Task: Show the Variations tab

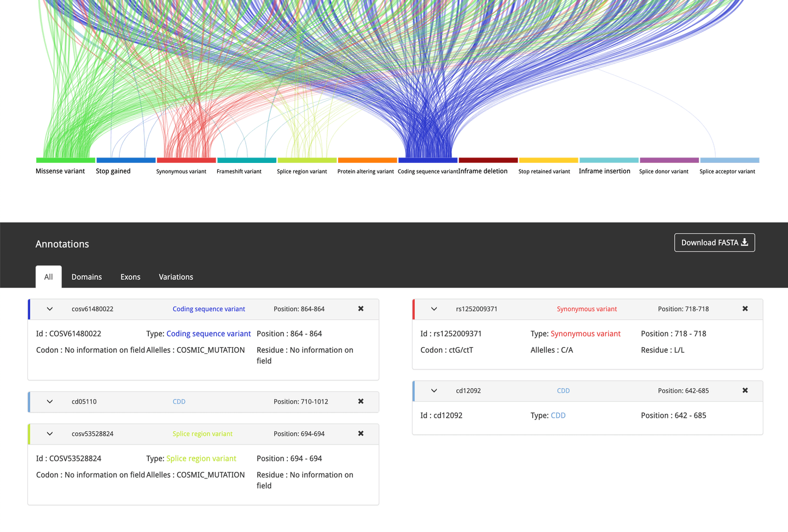Action: (176, 277)
